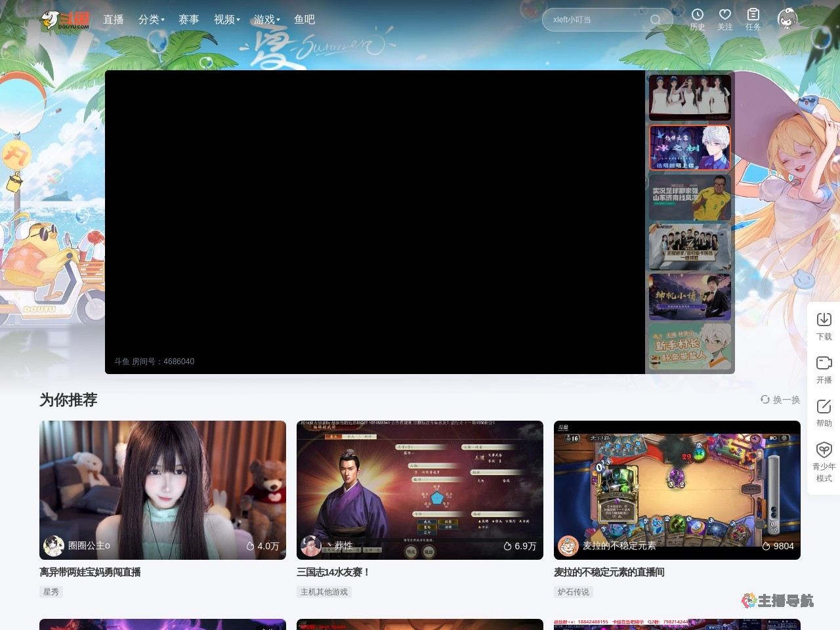Click the 换一换 text button
Viewport: 840px width, 630px height.
[787, 400]
